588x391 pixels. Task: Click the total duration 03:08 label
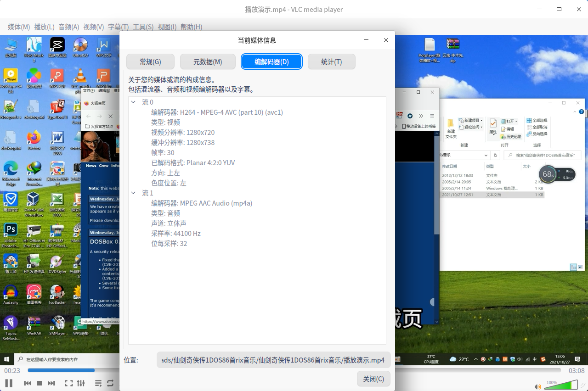(577, 370)
